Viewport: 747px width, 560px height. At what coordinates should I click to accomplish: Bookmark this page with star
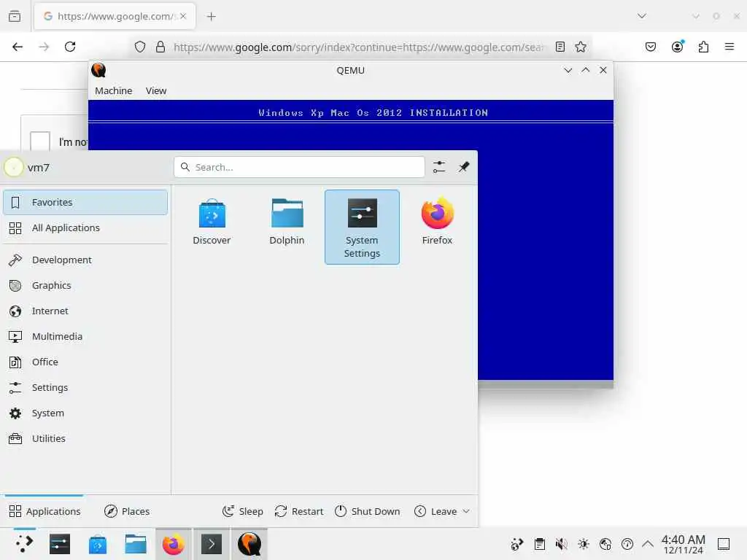pyautogui.click(x=580, y=47)
